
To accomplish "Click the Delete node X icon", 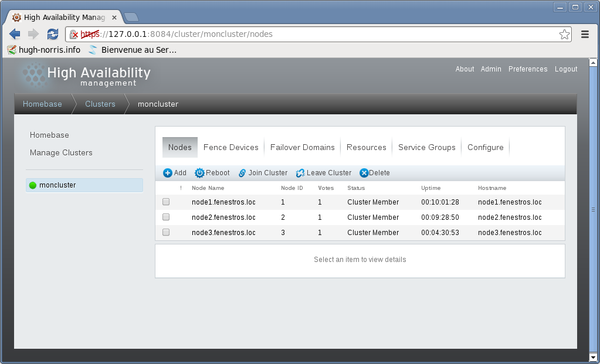I will click(x=364, y=173).
